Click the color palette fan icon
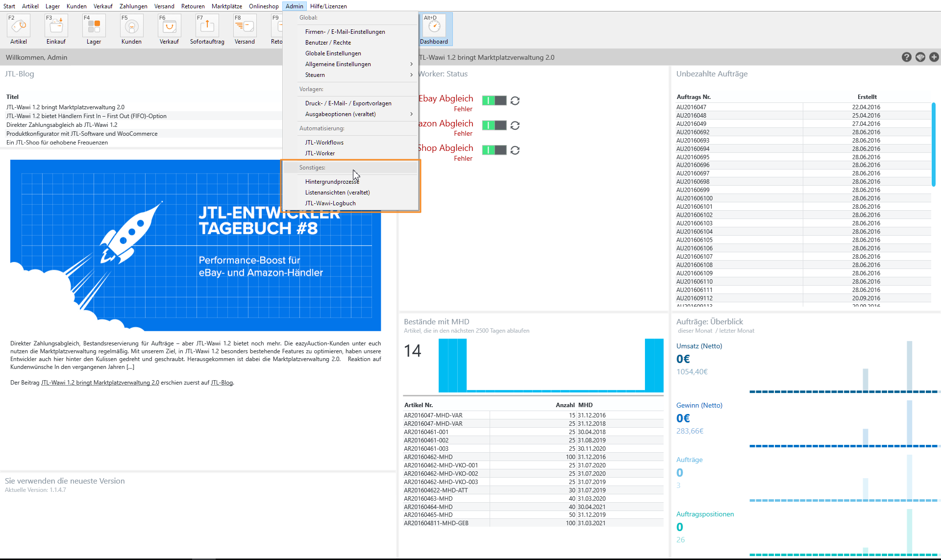 [x=920, y=57]
